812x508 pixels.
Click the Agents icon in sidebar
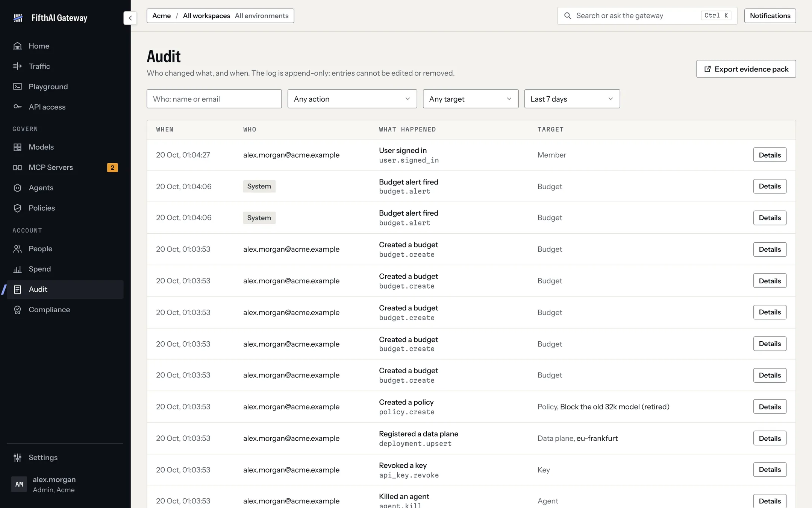click(x=17, y=188)
